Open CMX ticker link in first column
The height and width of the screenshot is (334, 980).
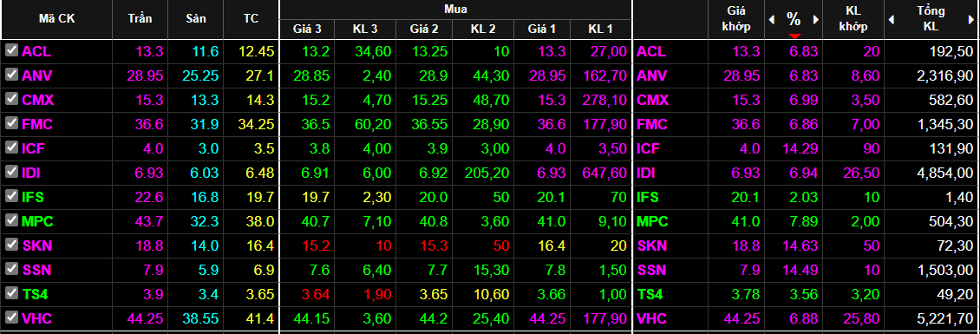[37, 100]
